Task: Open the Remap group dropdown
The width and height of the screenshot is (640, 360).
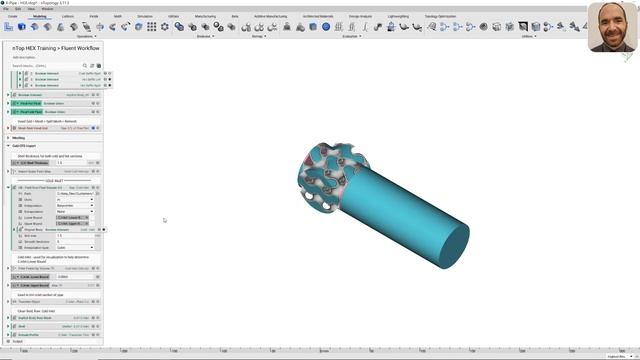Action: coord(259,36)
